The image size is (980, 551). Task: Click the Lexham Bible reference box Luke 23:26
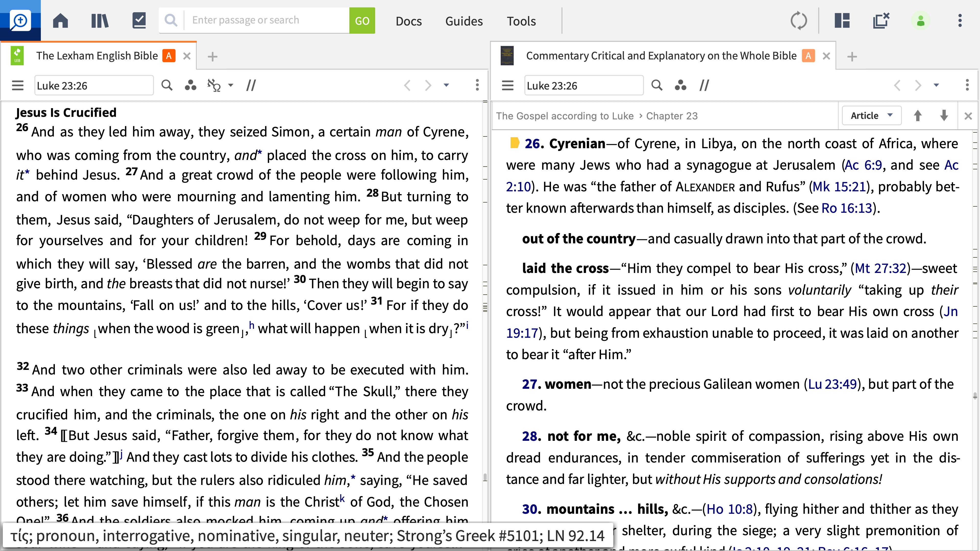[x=94, y=85]
